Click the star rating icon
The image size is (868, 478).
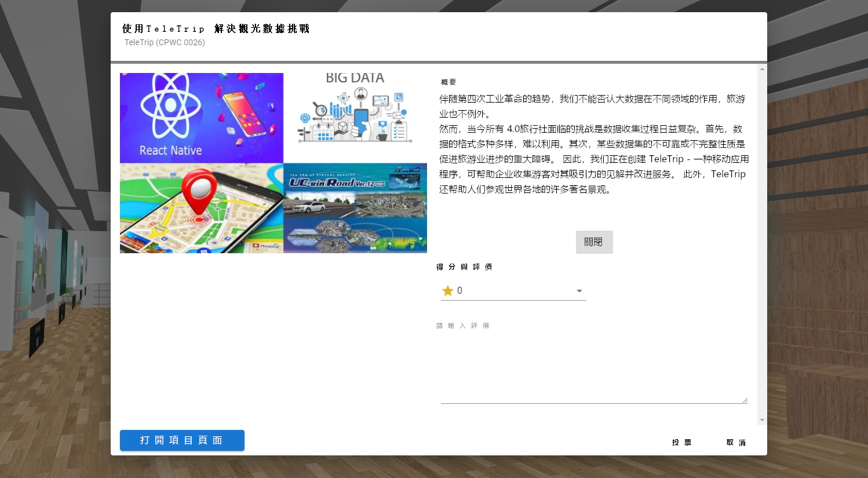click(447, 291)
